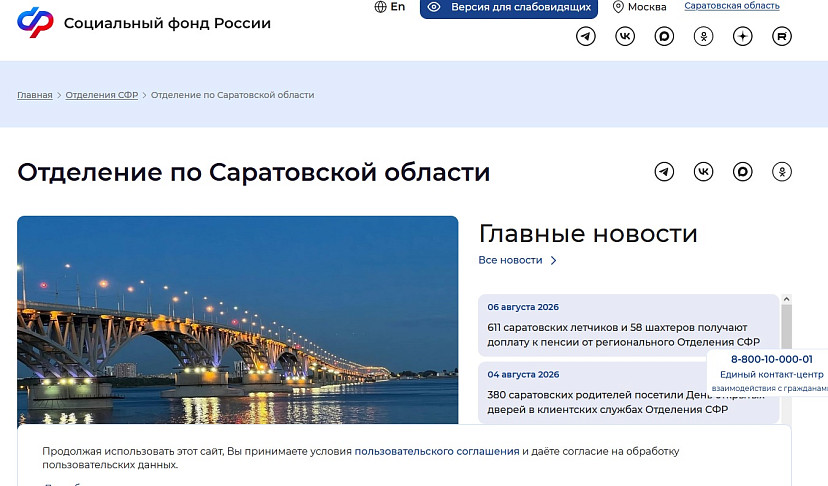
Task: Click Социальный фонд России site title
Action: tap(167, 23)
